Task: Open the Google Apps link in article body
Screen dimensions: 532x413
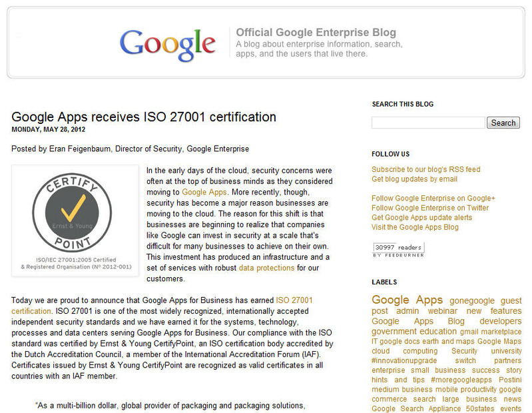Action: pos(204,192)
